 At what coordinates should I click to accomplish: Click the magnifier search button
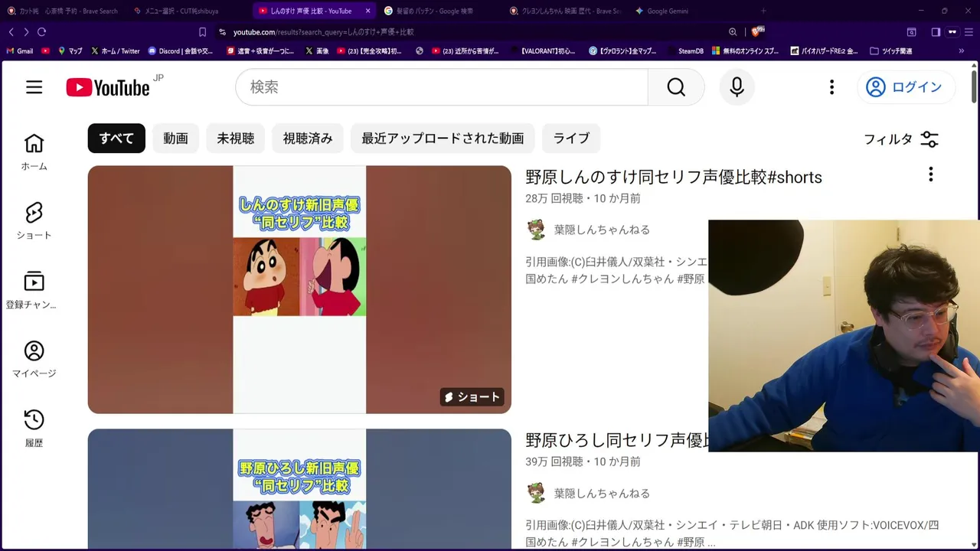pos(676,87)
